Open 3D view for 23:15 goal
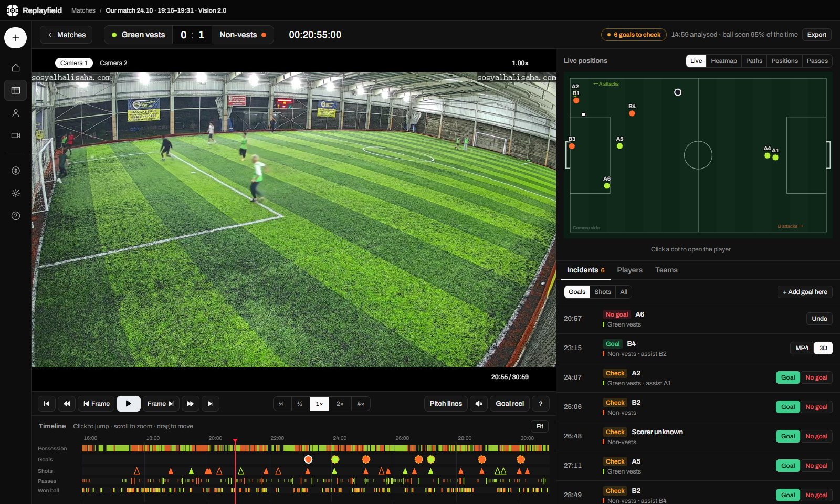This screenshot has width=840, height=504. click(x=823, y=348)
